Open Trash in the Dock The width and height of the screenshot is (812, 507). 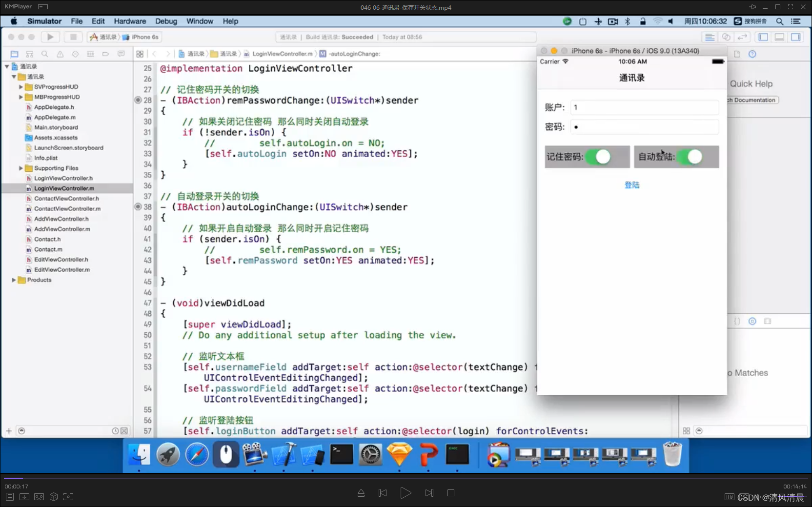(672, 454)
